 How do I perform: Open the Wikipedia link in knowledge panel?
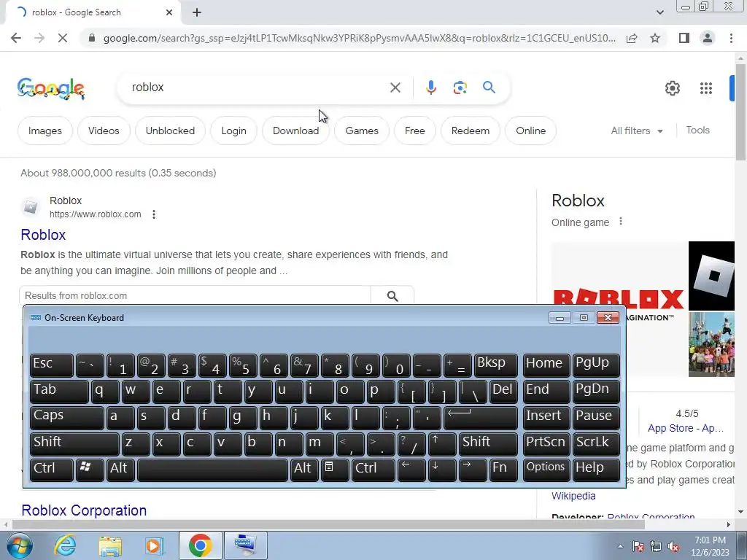pyautogui.click(x=573, y=496)
